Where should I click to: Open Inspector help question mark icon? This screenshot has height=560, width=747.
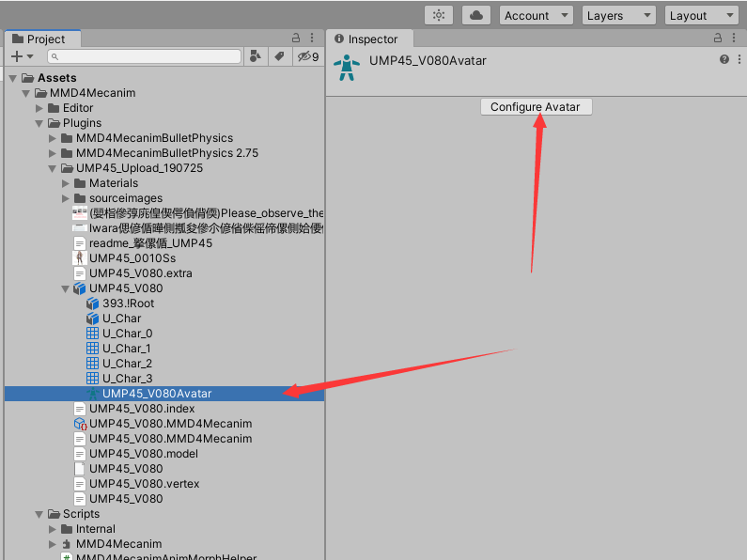pyautogui.click(x=724, y=59)
